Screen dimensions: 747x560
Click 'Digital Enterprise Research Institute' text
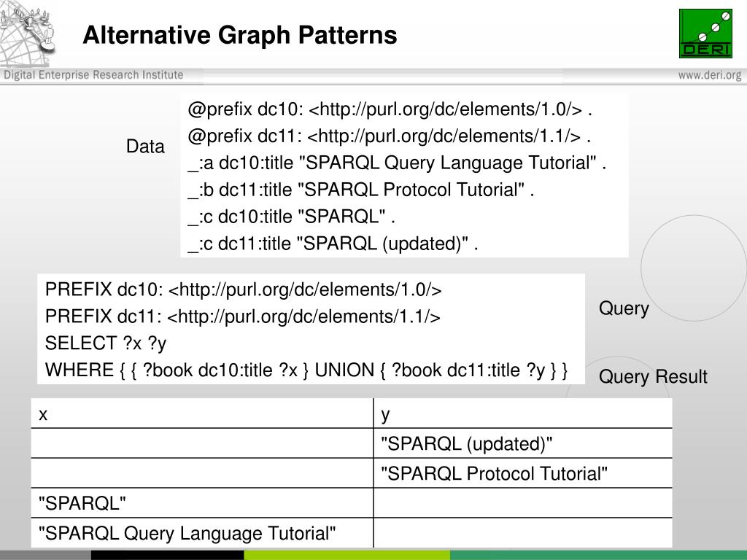click(x=93, y=75)
